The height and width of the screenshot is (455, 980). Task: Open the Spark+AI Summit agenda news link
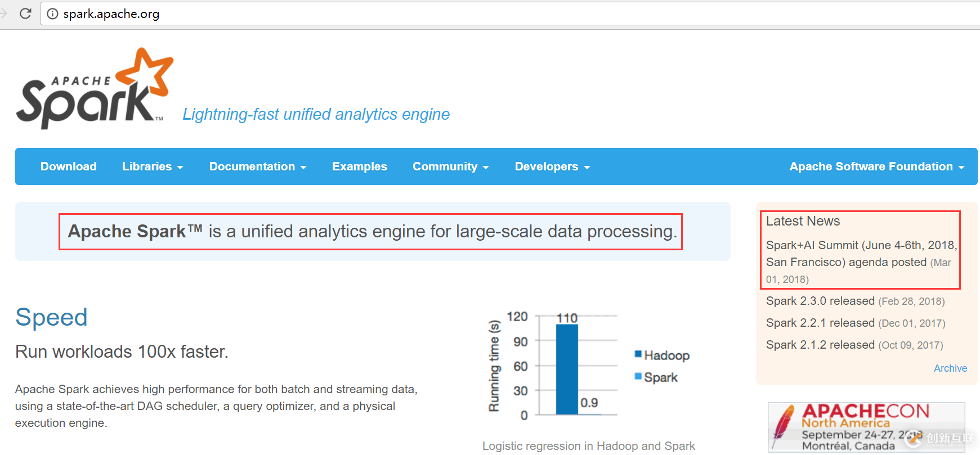point(846,254)
